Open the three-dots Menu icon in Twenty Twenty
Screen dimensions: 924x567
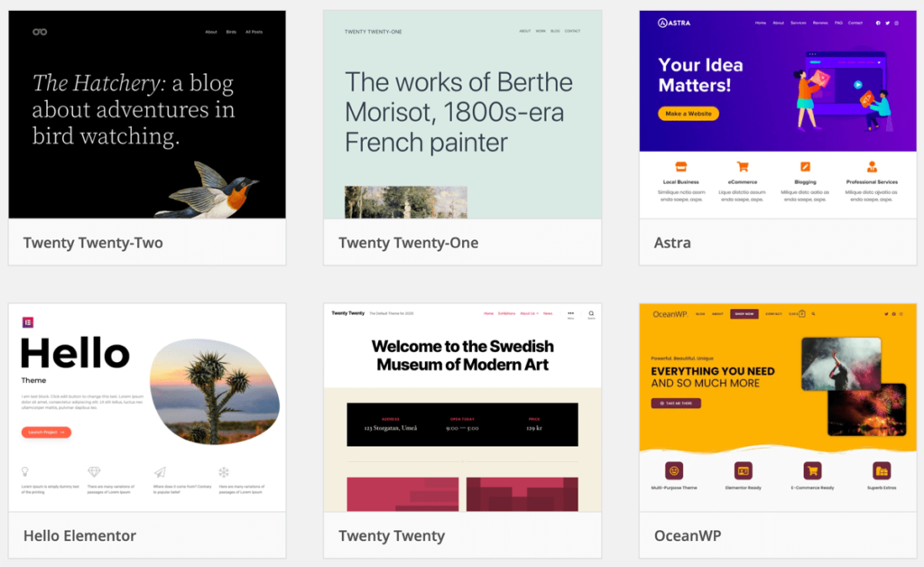tap(570, 314)
